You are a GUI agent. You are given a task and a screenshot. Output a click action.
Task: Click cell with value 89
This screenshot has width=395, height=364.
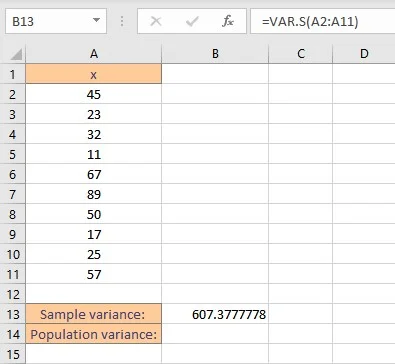click(x=94, y=194)
